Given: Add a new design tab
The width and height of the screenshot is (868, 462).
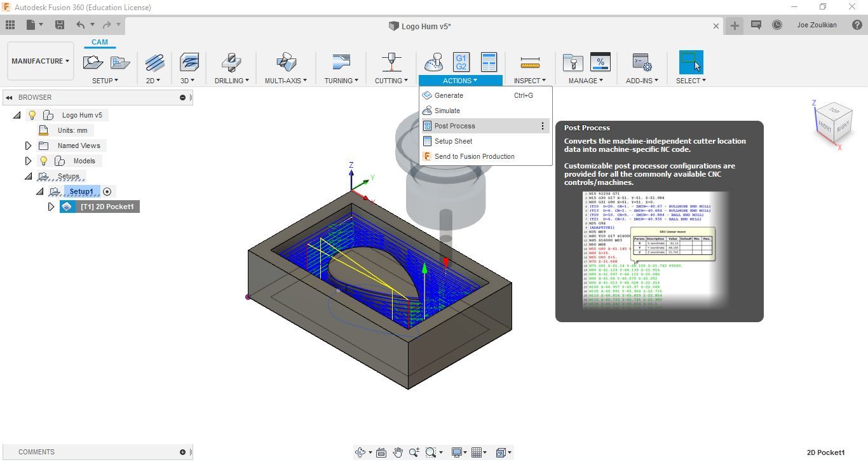Looking at the screenshot, I should click(x=735, y=25).
